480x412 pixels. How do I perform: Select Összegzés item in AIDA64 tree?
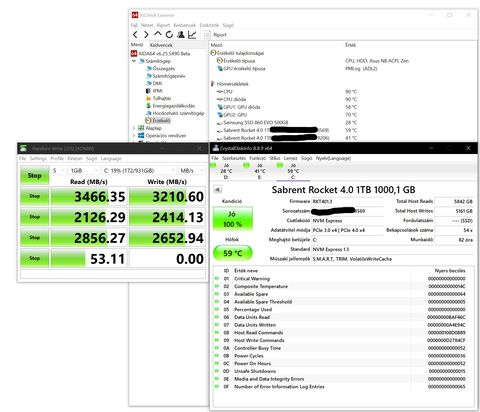coord(160,68)
